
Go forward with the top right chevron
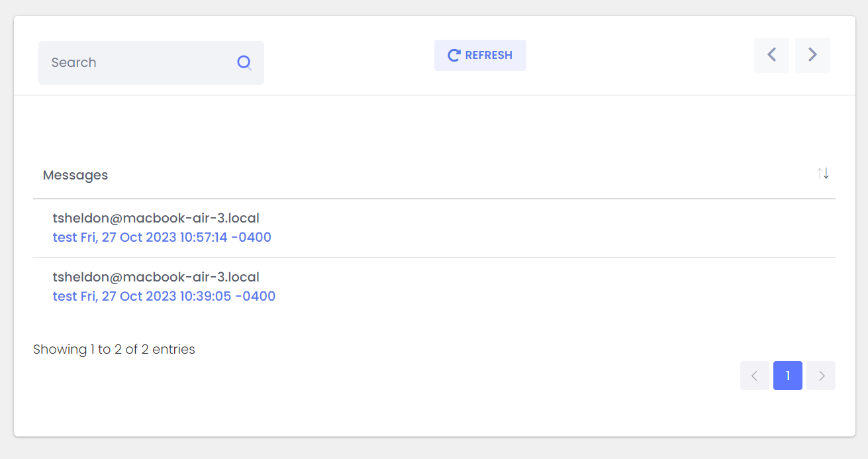tap(812, 55)
